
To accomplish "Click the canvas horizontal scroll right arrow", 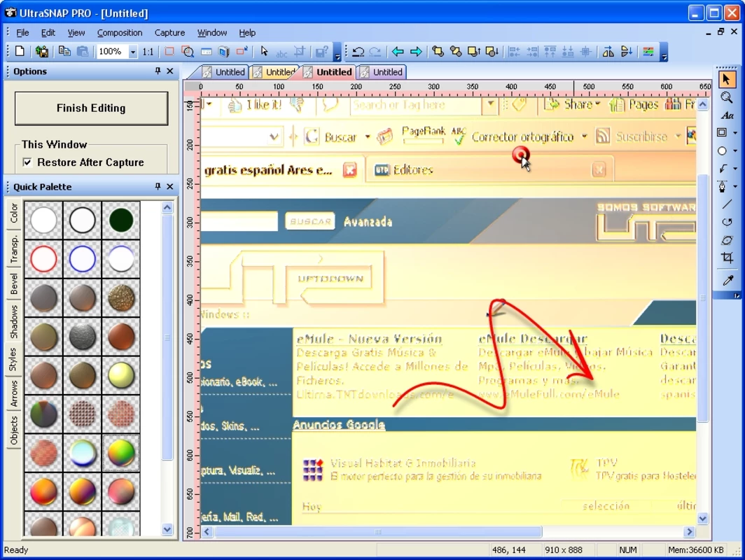I will pyautogui.click(x=689, y=531).
